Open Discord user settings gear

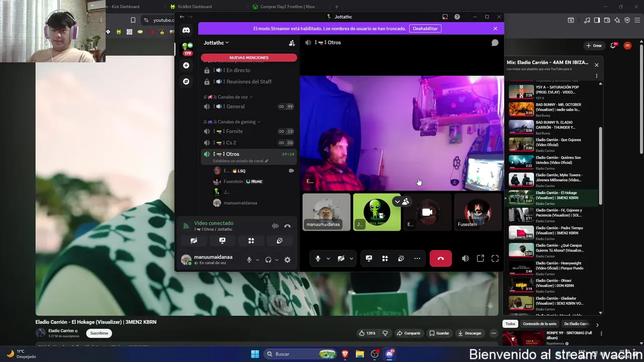[287, 260]
